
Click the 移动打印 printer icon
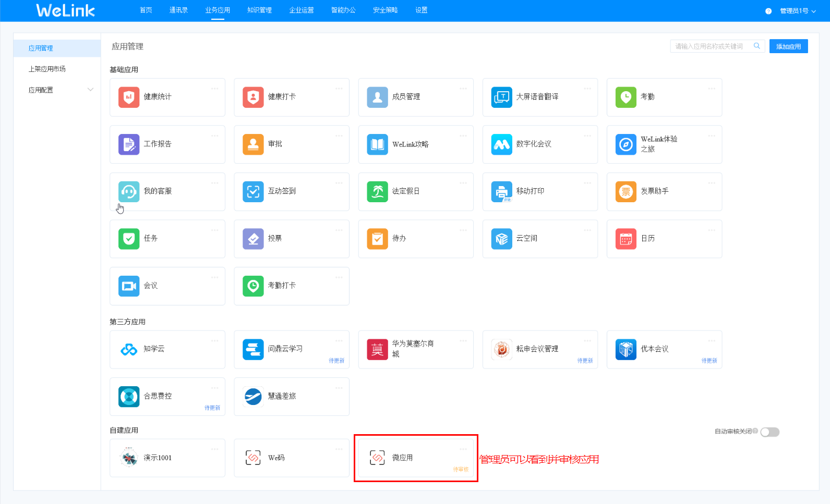point(502,192)
